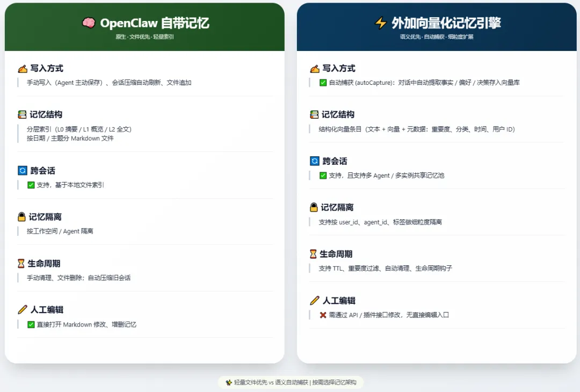
Task: Click the 记忆结构 heading in 向量化记忆引擎 card
Action: pyautogui.click(x=338, y=114)
